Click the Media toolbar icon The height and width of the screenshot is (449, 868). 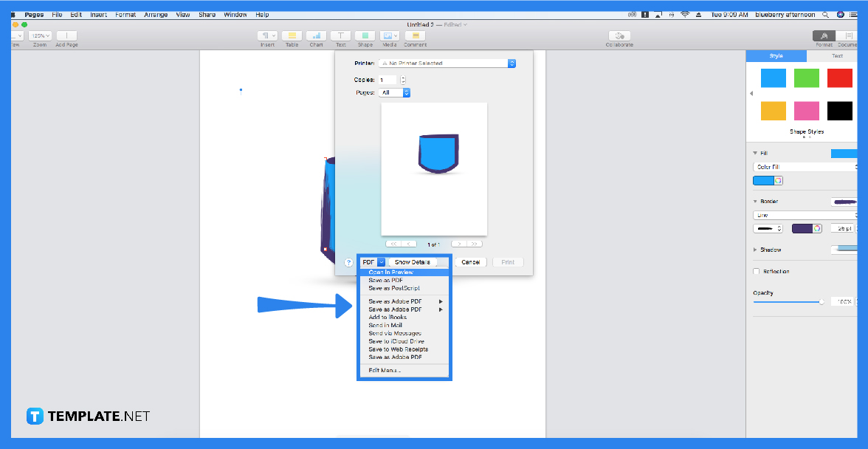point(389,35)
